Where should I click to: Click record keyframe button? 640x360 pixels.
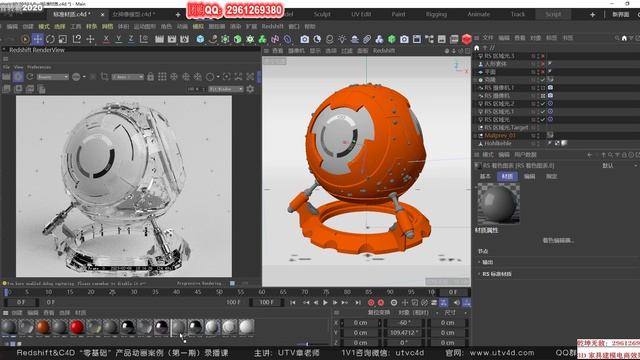coord(371,302)
